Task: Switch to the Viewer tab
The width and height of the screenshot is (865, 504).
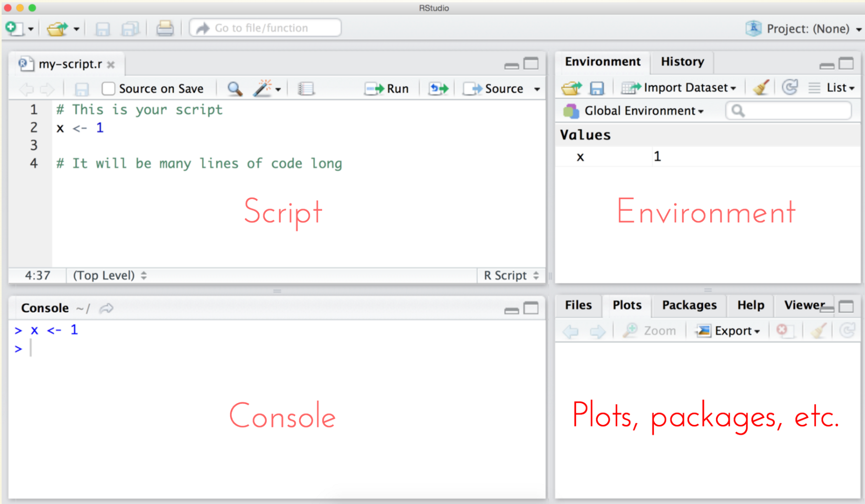Action: point(804,305)
